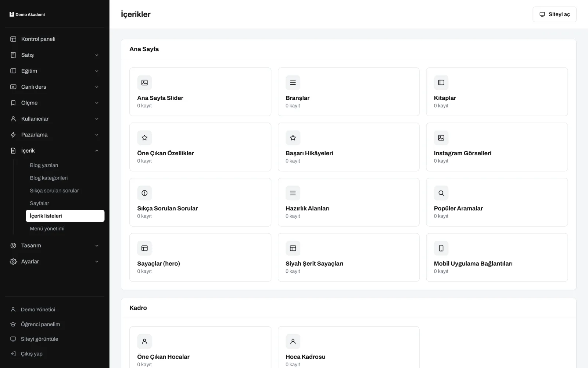Expand the Satış menu chevron

(x=97, y=55)
